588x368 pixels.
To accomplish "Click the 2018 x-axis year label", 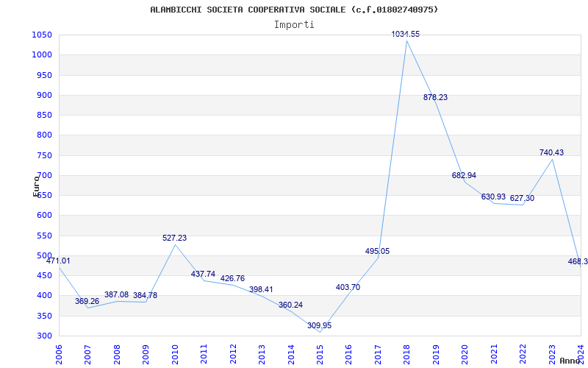I will [x=407, y=355].
